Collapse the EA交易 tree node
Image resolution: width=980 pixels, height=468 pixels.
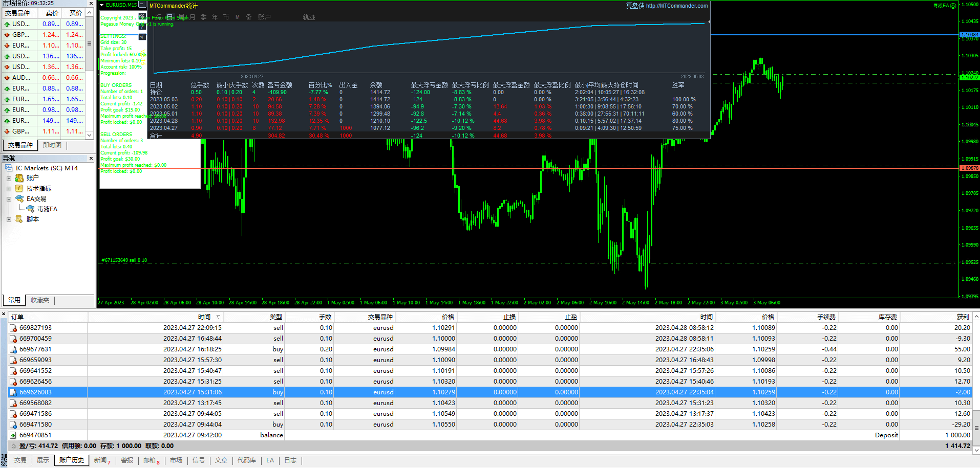[x=9, y=199]
